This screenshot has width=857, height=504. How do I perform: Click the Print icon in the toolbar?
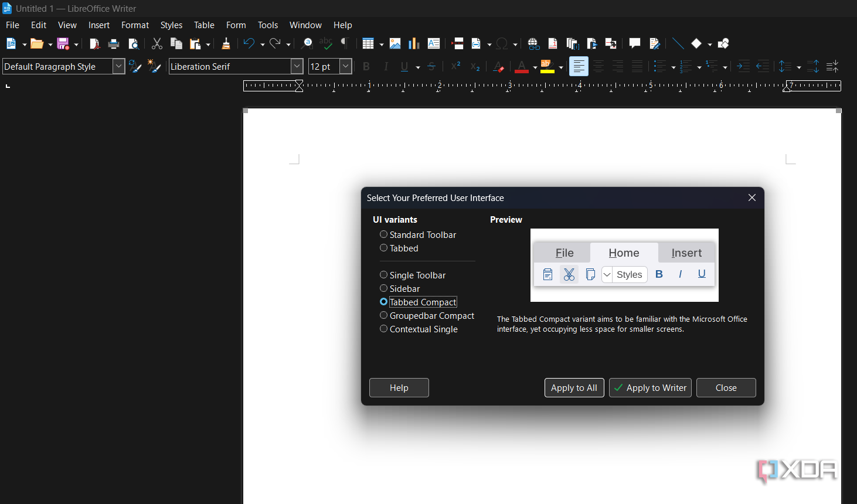click(114, 43)
